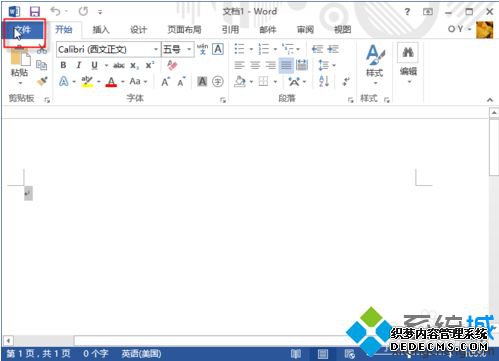Click the highlighted Justify alignment icon
This screenshot has height=361, width=499.
286,65
